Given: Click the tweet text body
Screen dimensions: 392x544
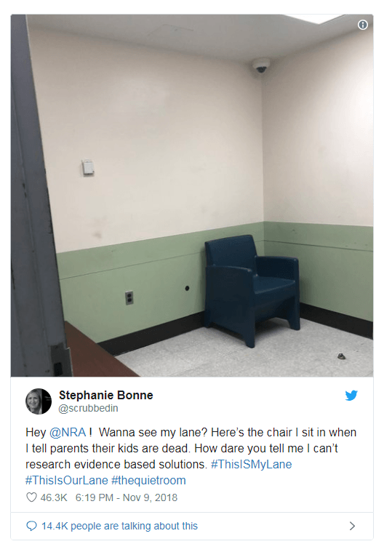Looking at the screenshot, I should coord(191,456).
